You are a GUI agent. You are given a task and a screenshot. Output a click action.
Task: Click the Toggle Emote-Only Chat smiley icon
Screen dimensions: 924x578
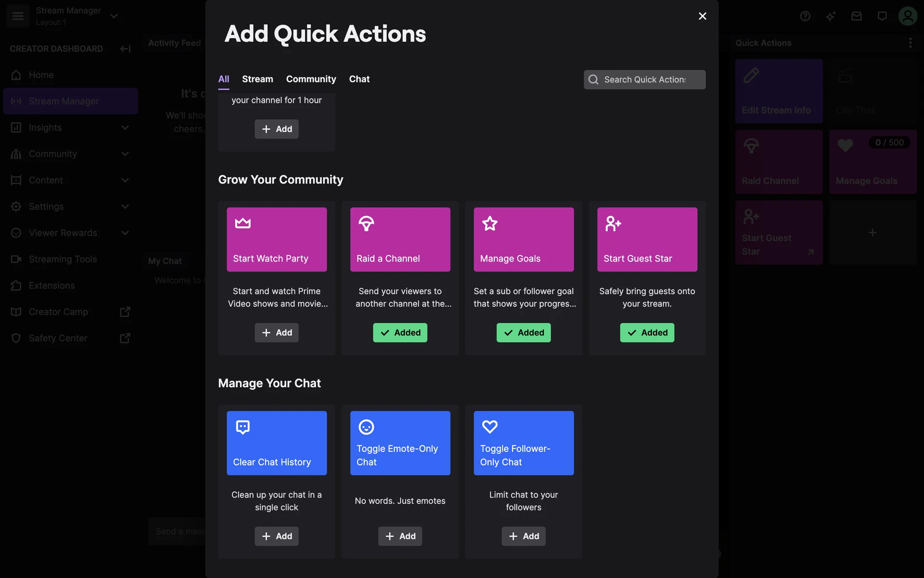pos(366,427)
